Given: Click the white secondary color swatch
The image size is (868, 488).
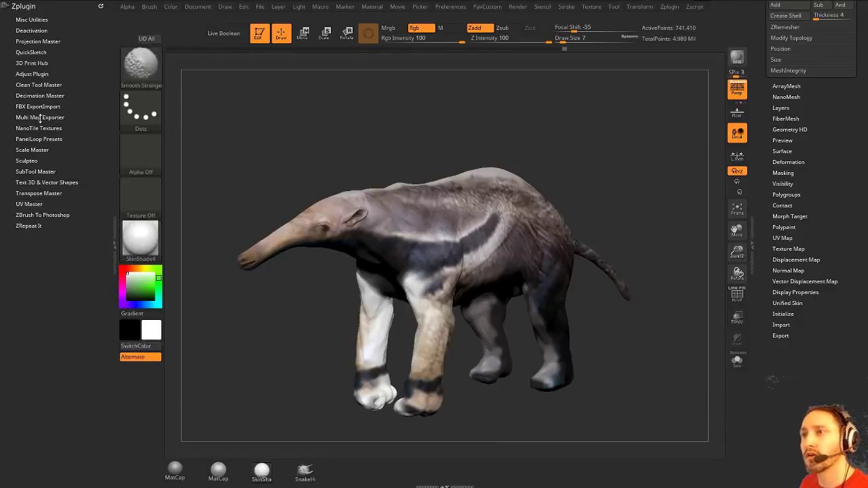Looking at the screenshot, I should (151, 330).
